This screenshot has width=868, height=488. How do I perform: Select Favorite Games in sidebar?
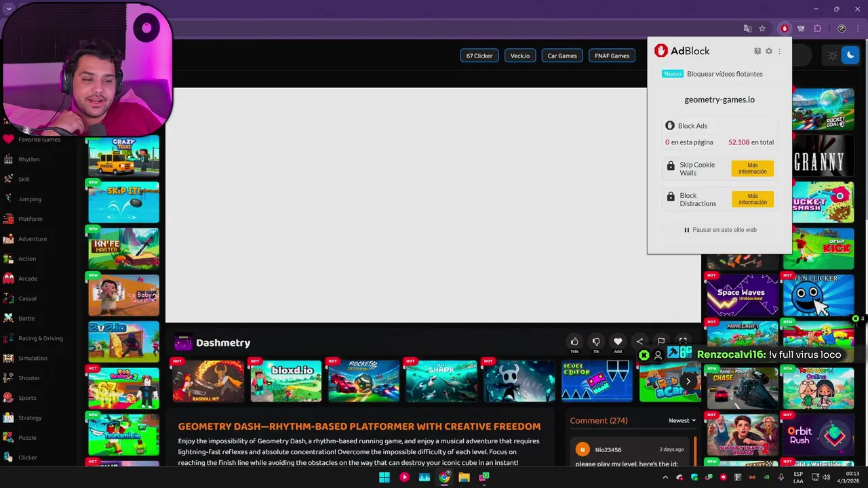tap(39, 139)
